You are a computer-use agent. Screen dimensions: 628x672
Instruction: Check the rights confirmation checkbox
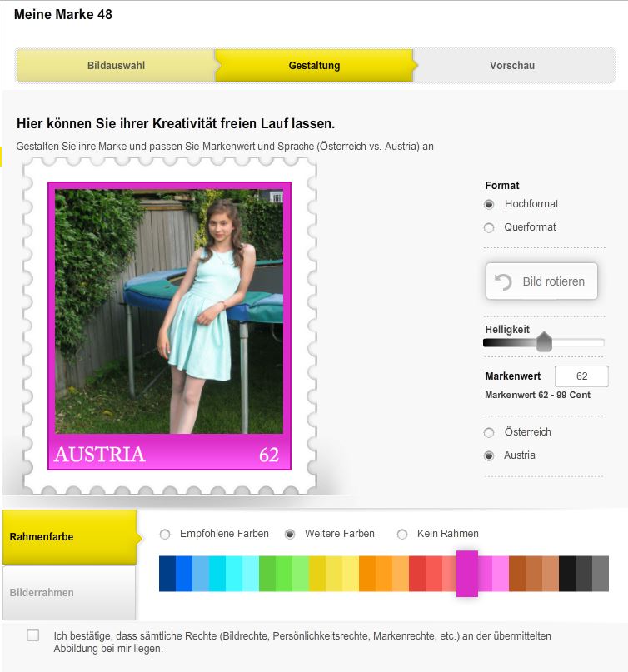click(x=33, y=635)
